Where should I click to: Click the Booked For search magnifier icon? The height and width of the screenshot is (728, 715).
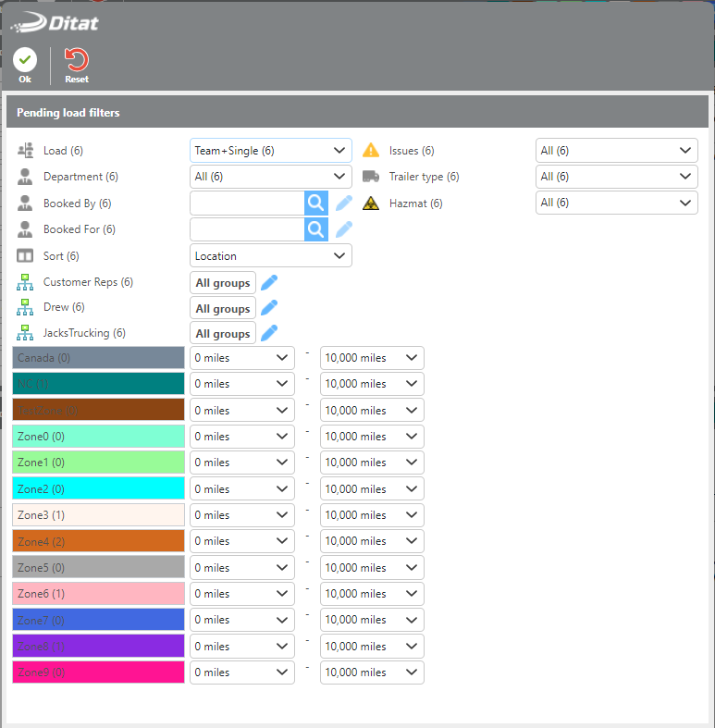(x=316, y=229)
